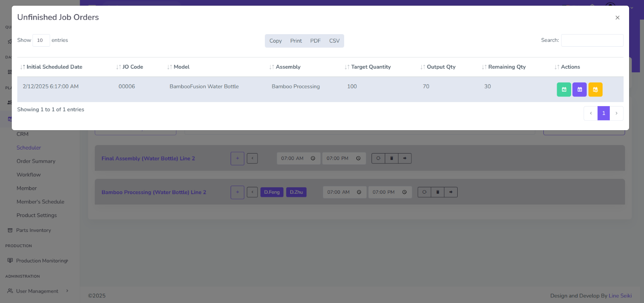Viewport: 644px width, 303px height.
Task: Click the Search input field
Action: pos(592,40)
